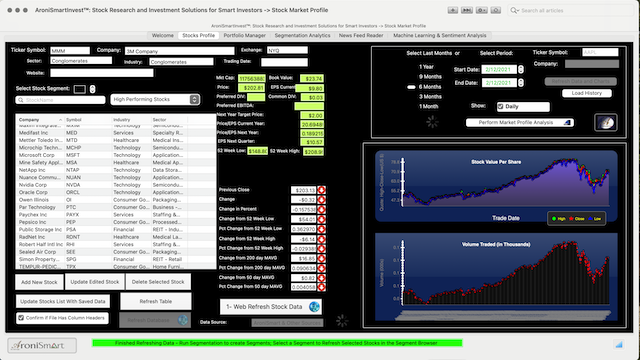Screen dimensions: 640x360
Task: Sort the stock table by the Sector column header
Action: point(169,120)
